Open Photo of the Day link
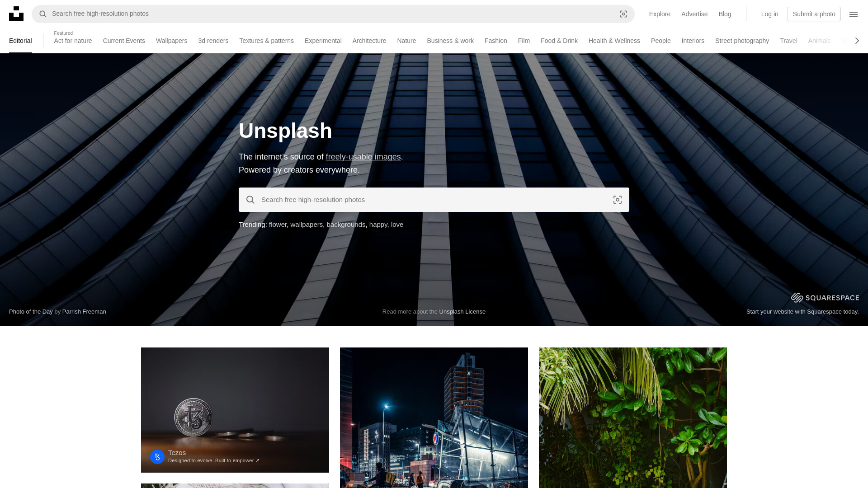The image size is (868, 488). coord(31,312)
